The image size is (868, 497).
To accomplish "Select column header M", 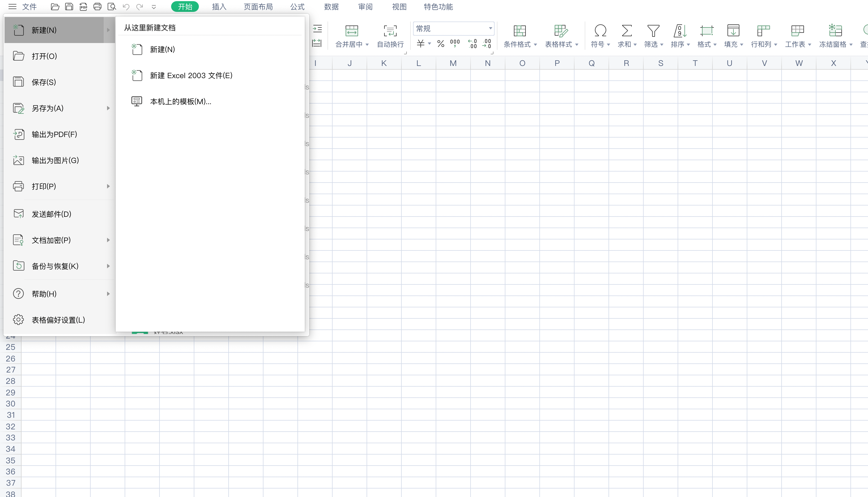I will 453,63.
